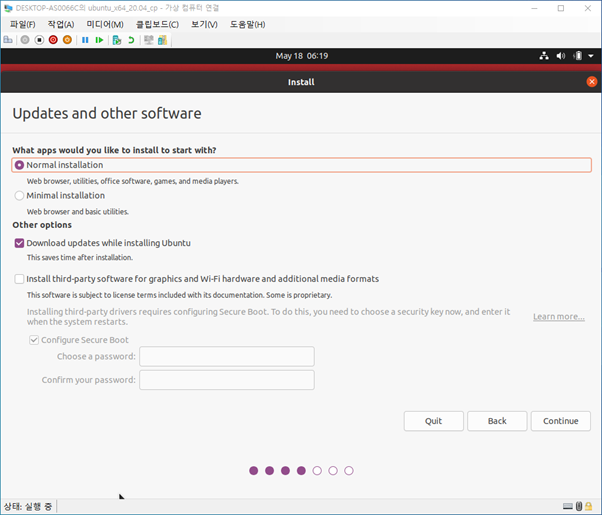Click the Quit button

point(433,421)
